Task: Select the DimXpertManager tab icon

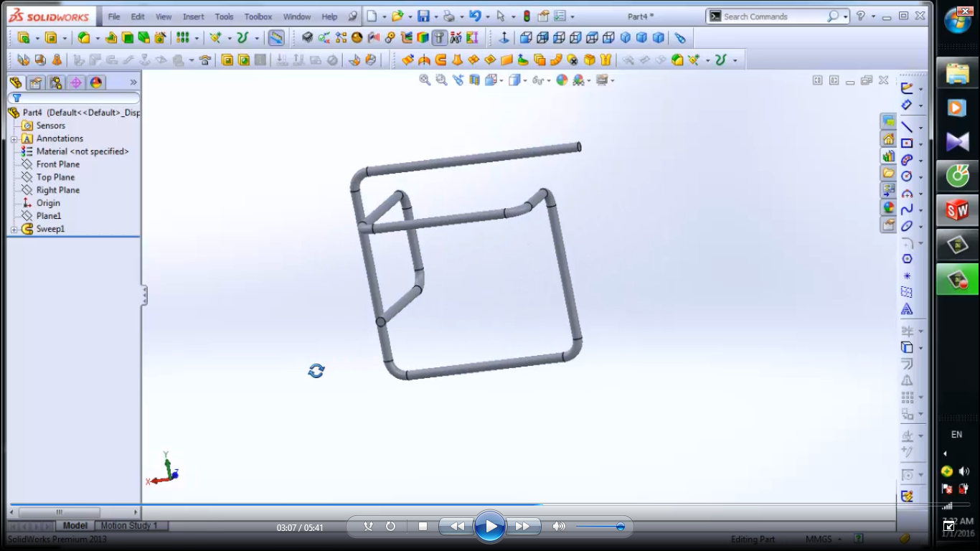Action: click(x=75, y=83)
